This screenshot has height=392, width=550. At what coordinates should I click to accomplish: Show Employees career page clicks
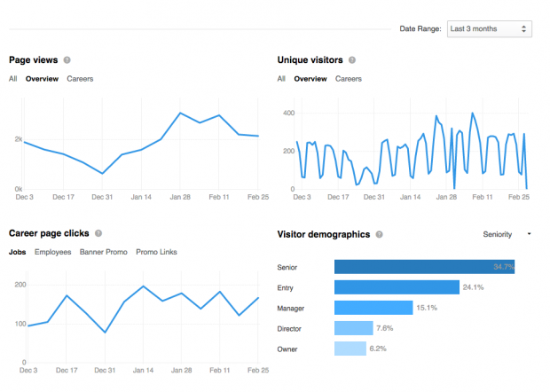53,252
